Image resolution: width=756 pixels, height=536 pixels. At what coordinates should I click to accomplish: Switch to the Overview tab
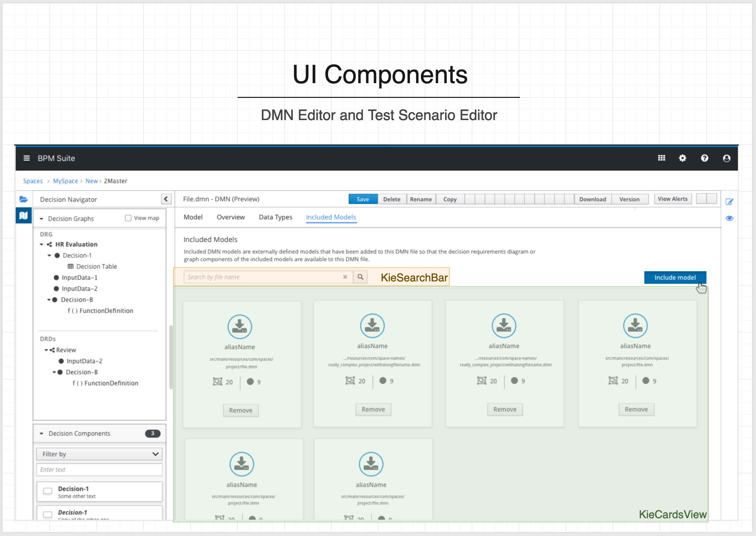[231, 217]
